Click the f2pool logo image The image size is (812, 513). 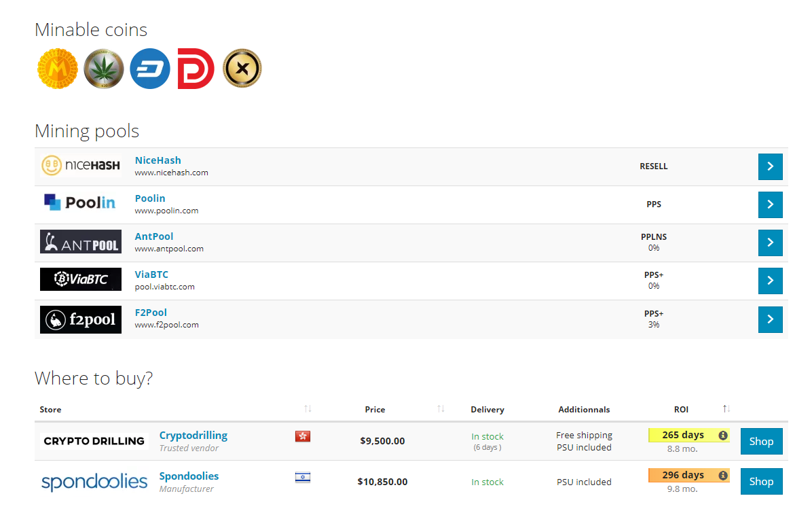(81, 319)
